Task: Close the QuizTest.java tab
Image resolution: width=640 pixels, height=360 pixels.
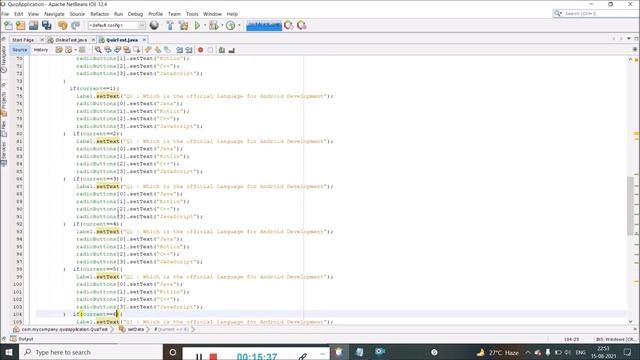Action: pos(144,40)
